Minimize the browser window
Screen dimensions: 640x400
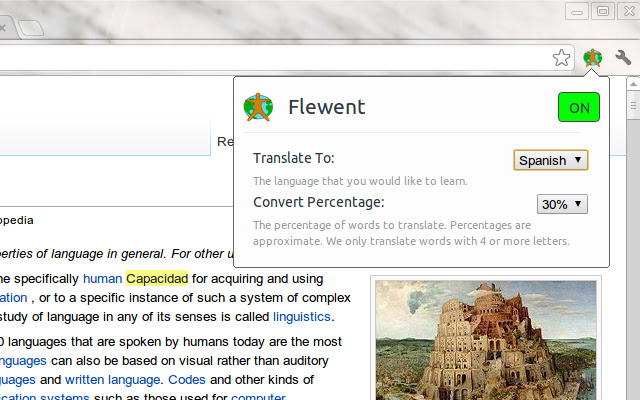point(577,11)
